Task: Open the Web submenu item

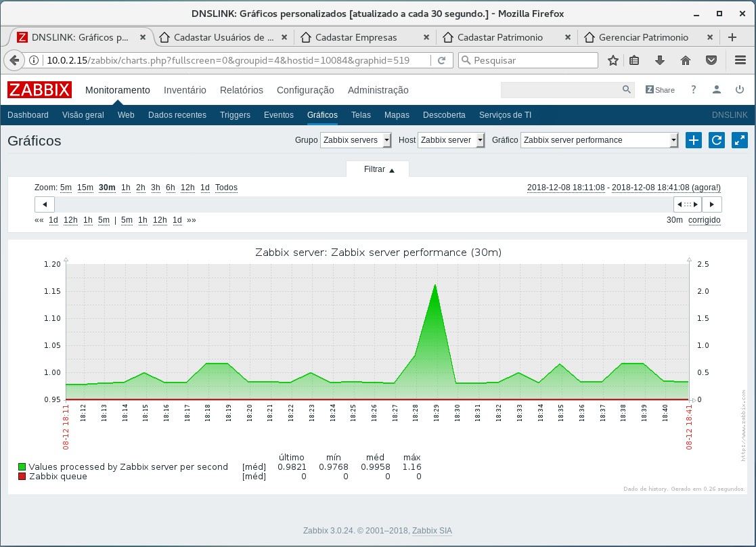Action: [x=126, y=115]
